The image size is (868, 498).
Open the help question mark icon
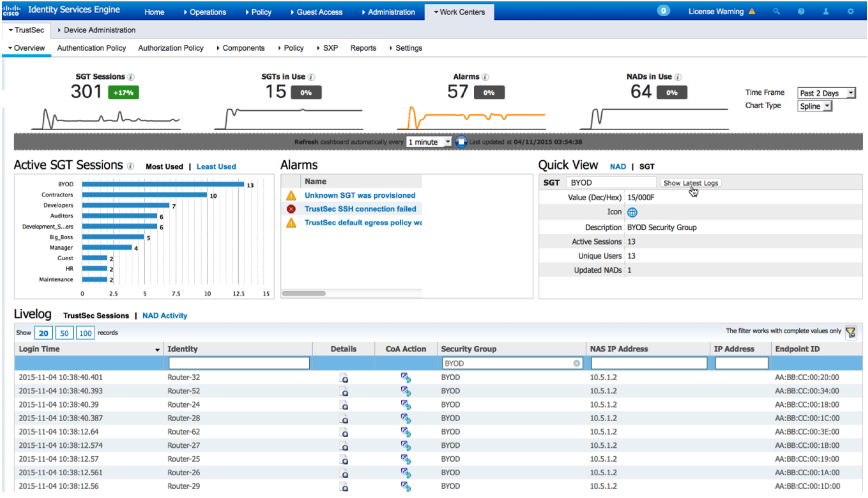(x=801, y=12)
